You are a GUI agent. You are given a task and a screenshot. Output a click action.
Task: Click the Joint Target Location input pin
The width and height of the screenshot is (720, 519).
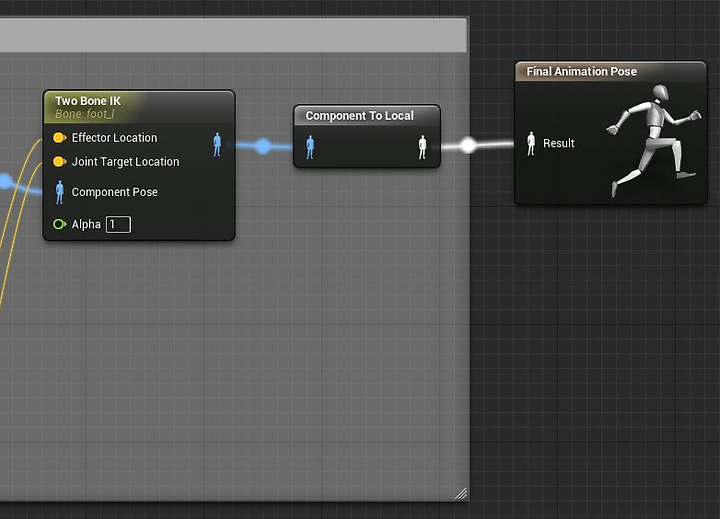click(x=59, y=162)
